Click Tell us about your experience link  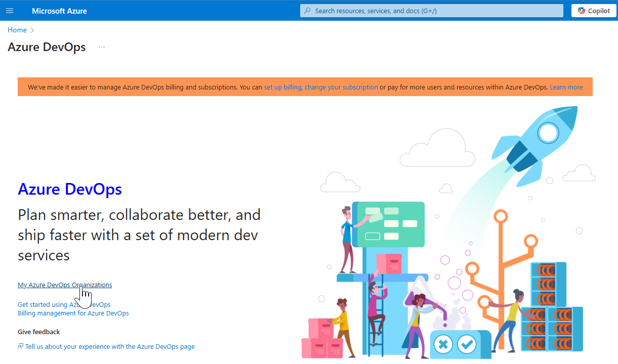(x=110, y=346)
